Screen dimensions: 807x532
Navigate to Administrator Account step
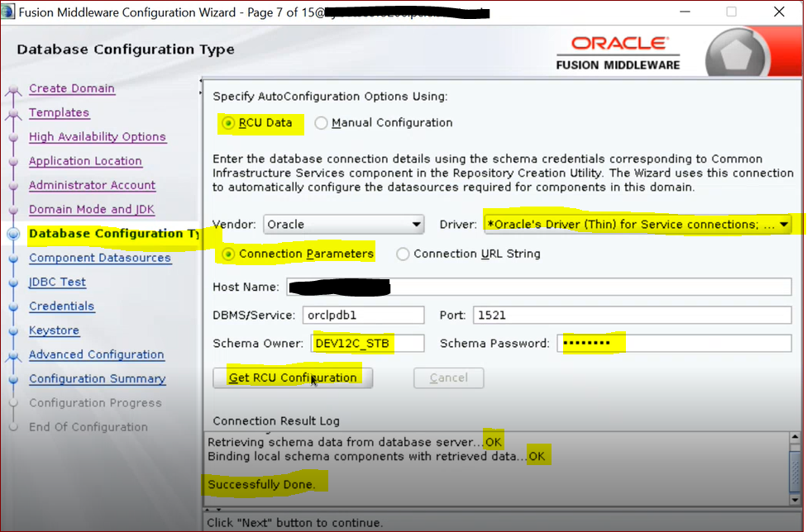click(92, 185)
